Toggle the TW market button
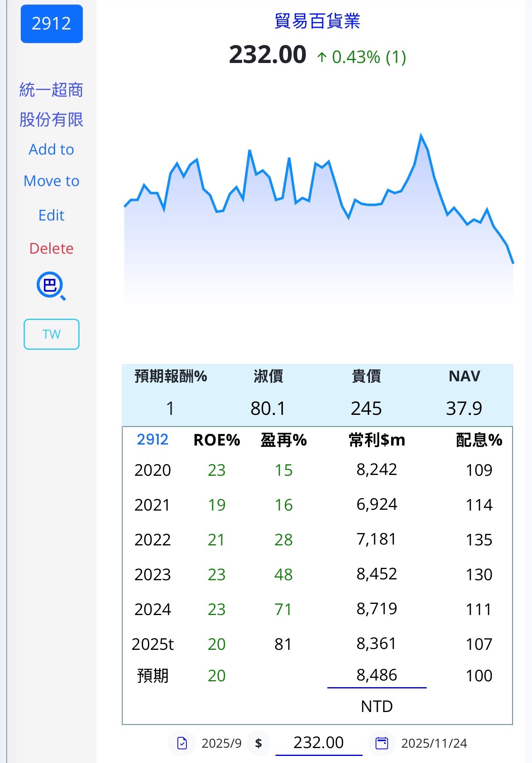The height and width of the screenshot is (763, 532). [51, 334]
